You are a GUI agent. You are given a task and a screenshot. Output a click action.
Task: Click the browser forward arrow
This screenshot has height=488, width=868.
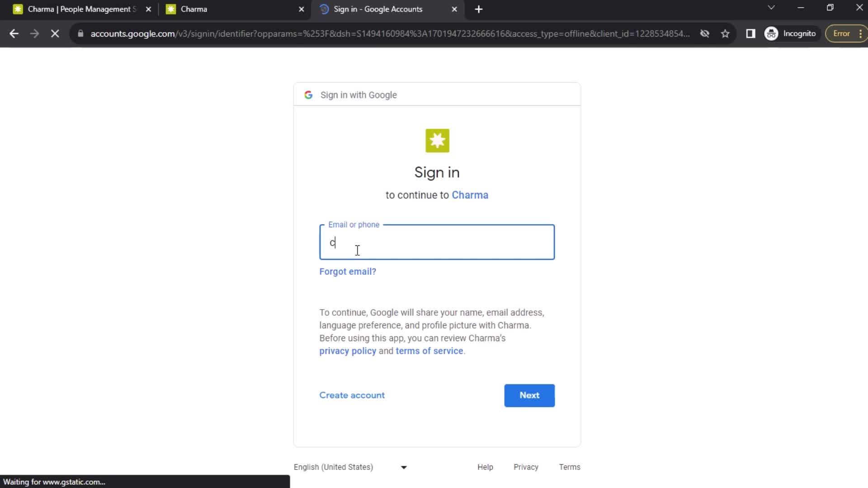[34, 33]
